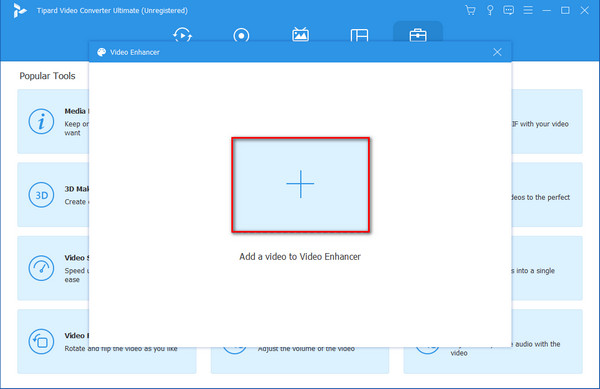Open the hamburger menu icon
This screenshot has width=600, height=389.
tap(528, 10)
